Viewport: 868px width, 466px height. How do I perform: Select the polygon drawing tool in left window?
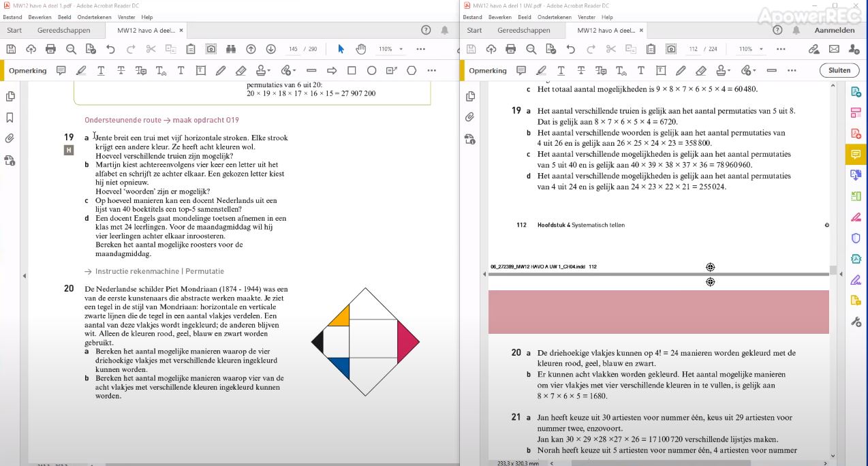tap(412, 70)
